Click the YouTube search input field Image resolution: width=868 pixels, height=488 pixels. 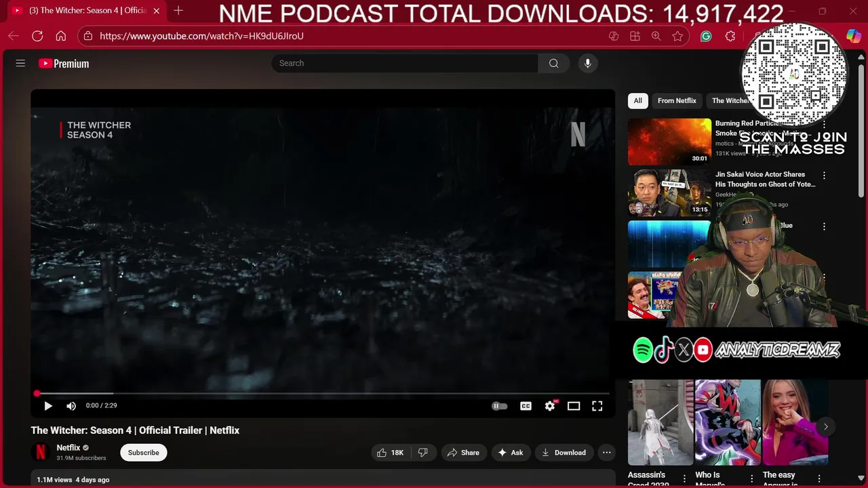[405, 63]
